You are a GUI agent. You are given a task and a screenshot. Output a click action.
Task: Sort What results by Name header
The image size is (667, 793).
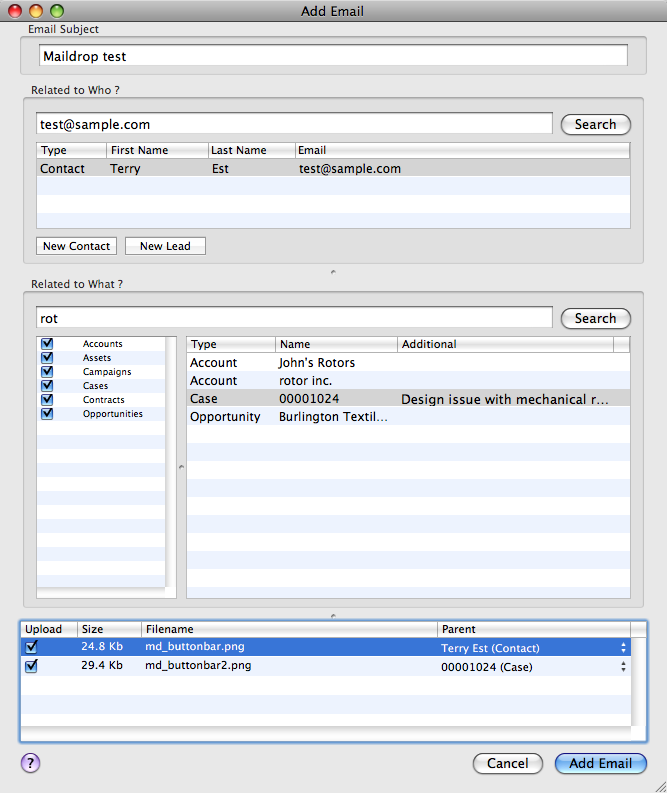tap(336, 344)
